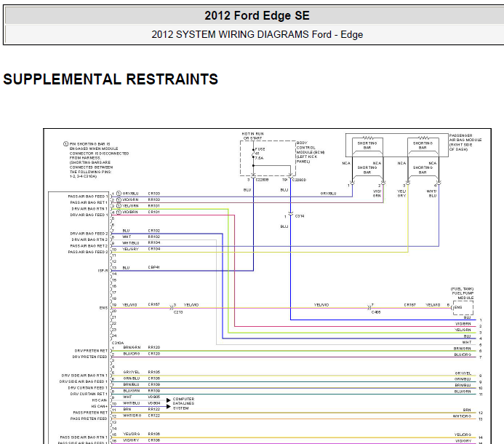The width and height of the screenshot is (504, 444).
Task: Click circuit code 'VDB05'
Action: pos(154,397)
